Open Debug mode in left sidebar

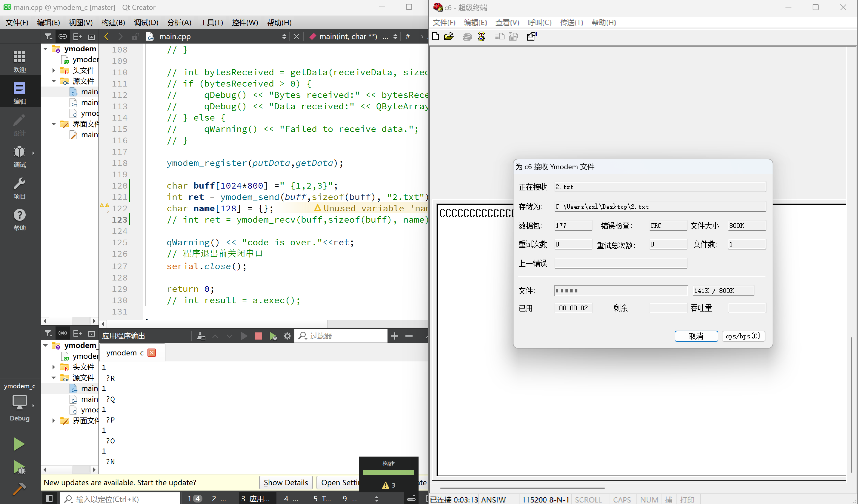(x=19, y=156)
